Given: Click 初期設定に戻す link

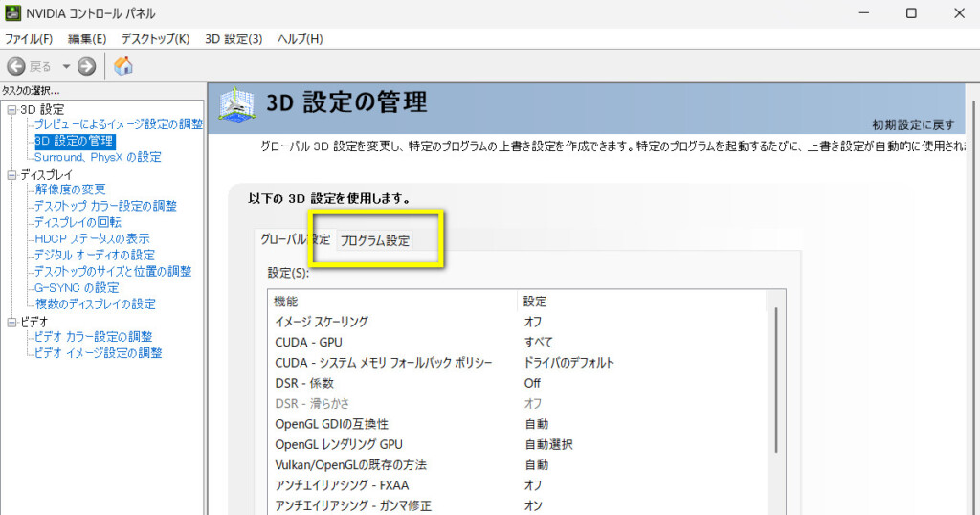Looking at the screenshot, I should pos(913,125).
